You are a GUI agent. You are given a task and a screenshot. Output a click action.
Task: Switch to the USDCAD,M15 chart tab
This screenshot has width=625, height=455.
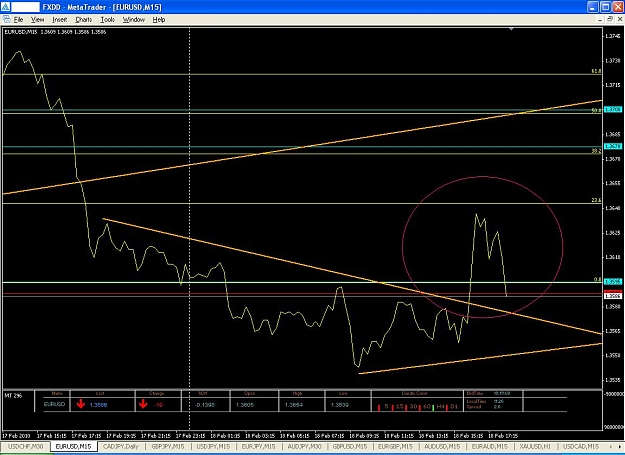pos(580,446)
